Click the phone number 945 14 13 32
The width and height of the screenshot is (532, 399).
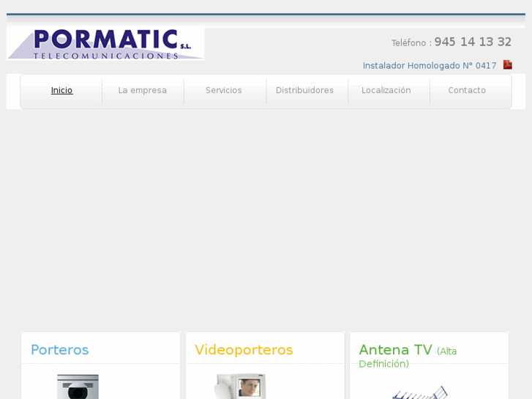[473, 42]
